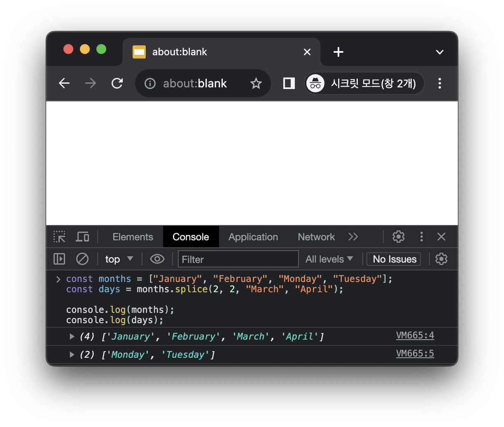Image resolution: width=504 pixels, height=427 pixels.
Task: Click the 'months.splice' code line
Action: click(x=205, y=289)
